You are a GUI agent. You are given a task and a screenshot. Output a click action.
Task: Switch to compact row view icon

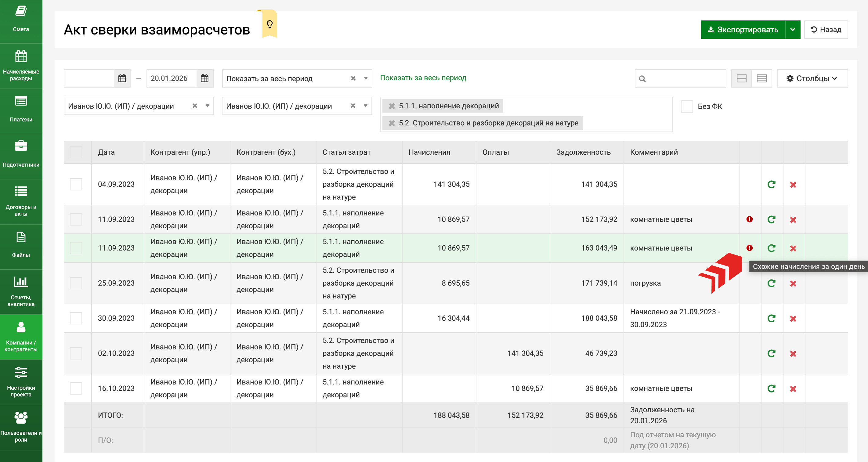pyautogui.click(x=761, y=78)
